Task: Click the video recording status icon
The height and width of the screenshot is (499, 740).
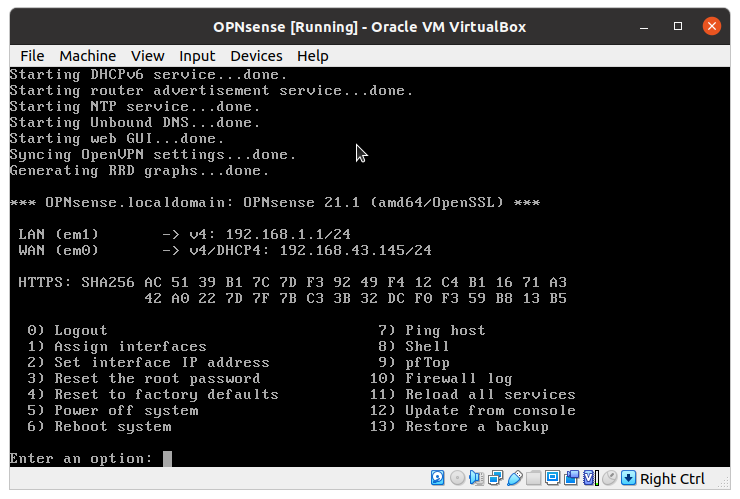Action: tap(572, 478)
